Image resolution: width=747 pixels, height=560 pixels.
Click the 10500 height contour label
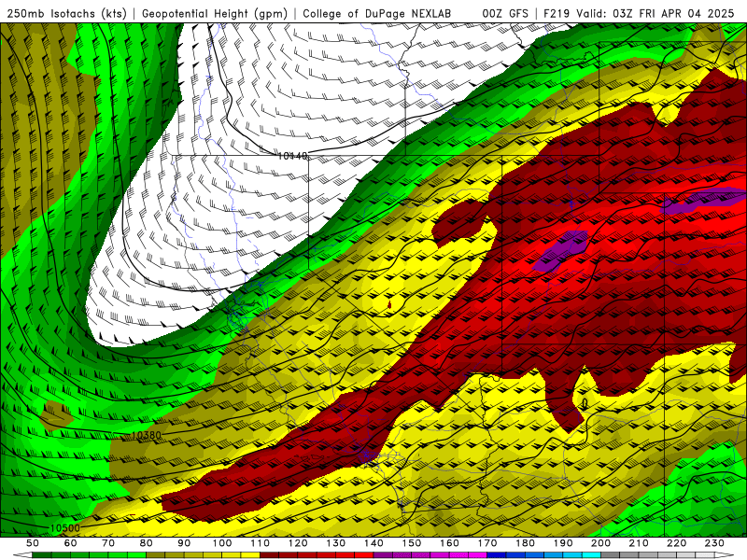point(64,527)
